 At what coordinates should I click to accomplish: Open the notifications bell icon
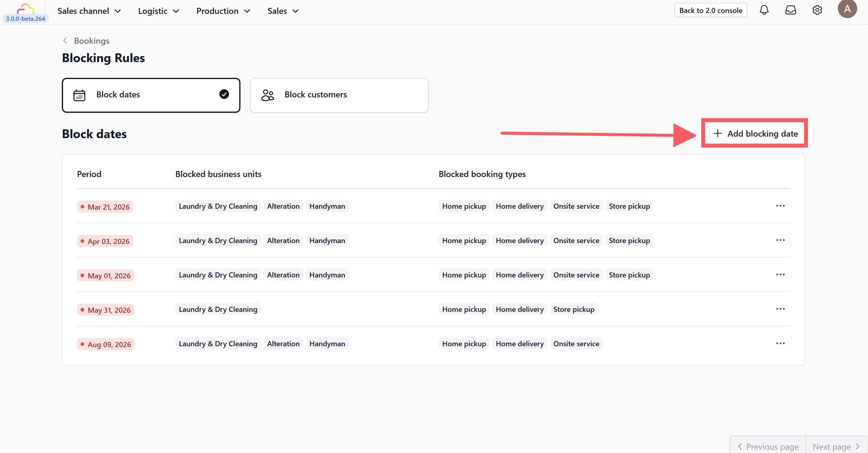pos(764,10)
